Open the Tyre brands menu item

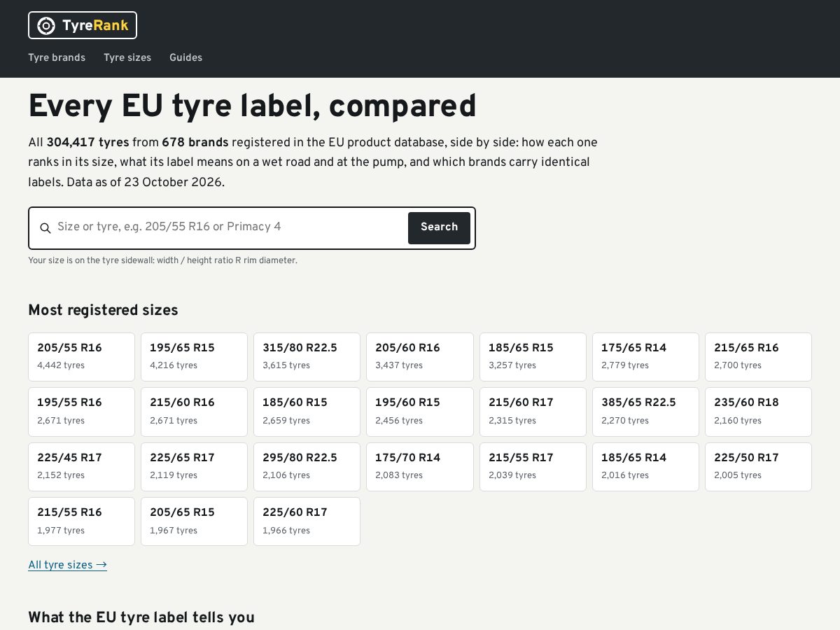tap(57, 57)
